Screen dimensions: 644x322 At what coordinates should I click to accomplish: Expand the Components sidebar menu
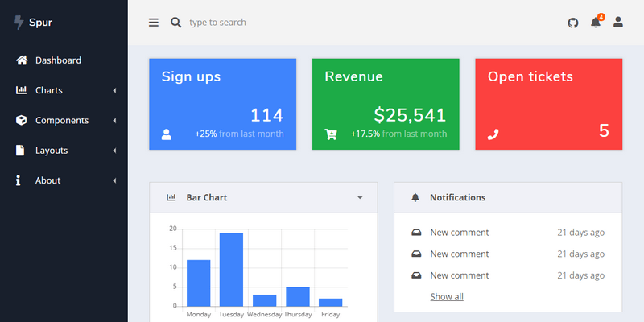pyautogui.click(x=64, y=121)
